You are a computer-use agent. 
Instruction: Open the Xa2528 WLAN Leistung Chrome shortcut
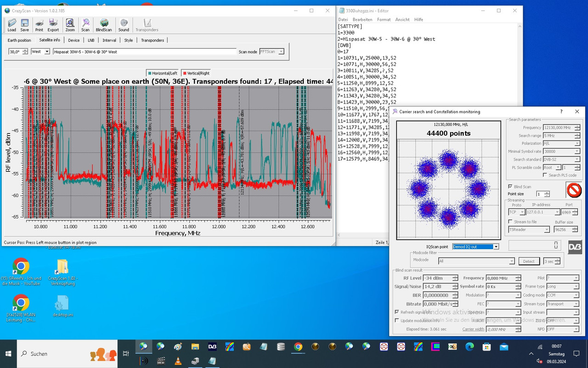pos(21,308)
